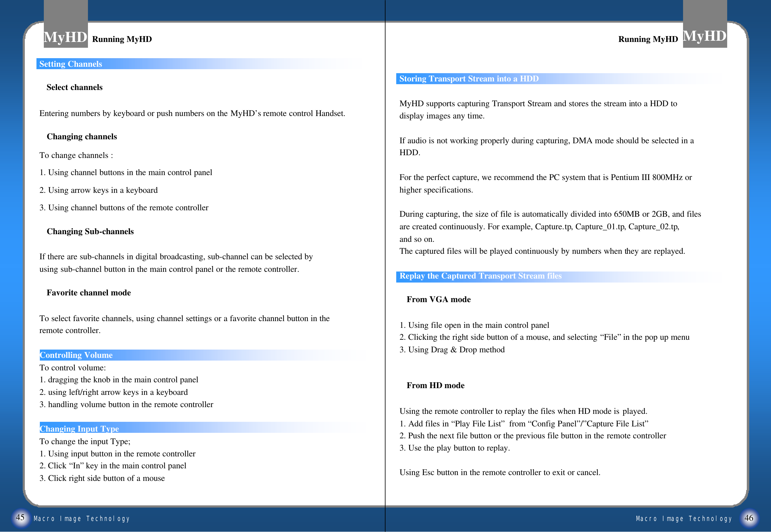Select the Controlling Volume section header
The width and height of the screenshot is (771, 532).
pyautogui.click(x=76, y=355)
